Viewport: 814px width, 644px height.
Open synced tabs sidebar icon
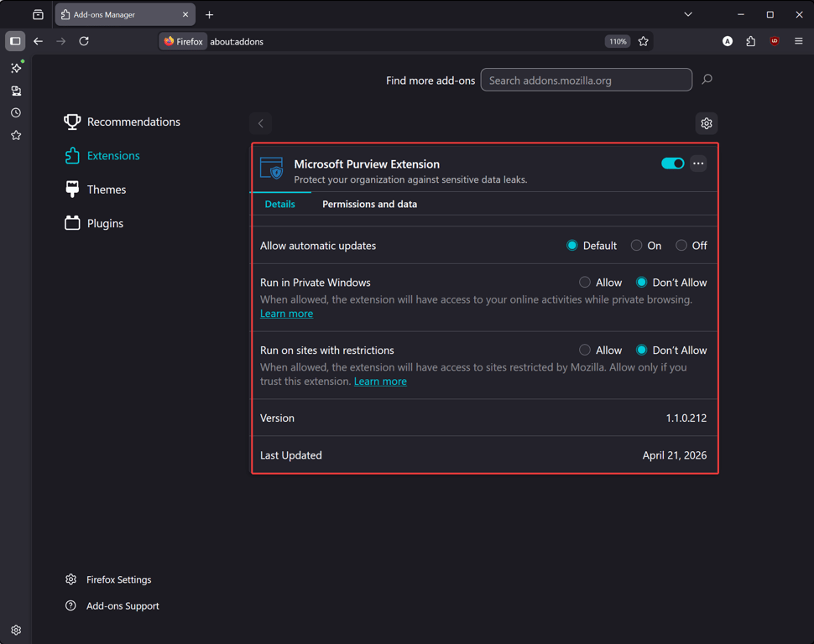(x=16, y=91)
